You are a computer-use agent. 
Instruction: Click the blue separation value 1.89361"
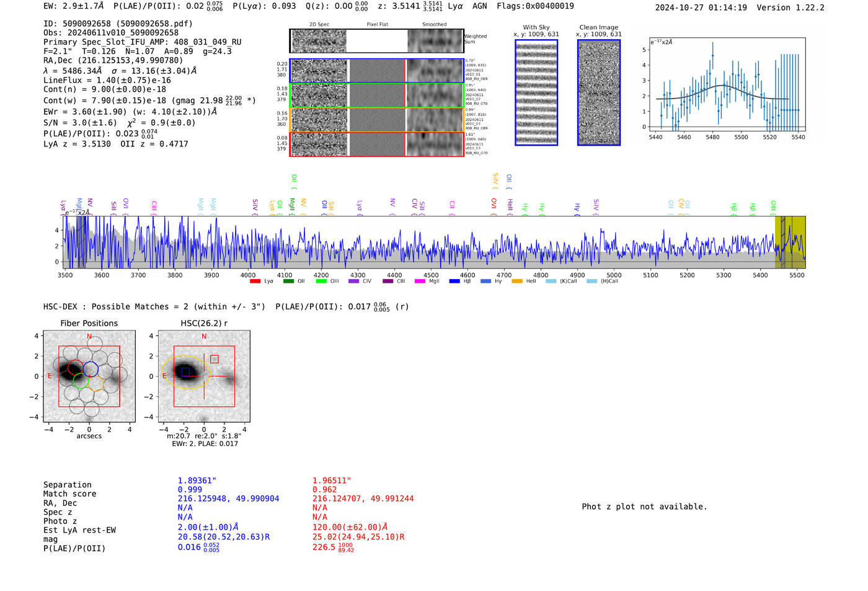(197, 481)
